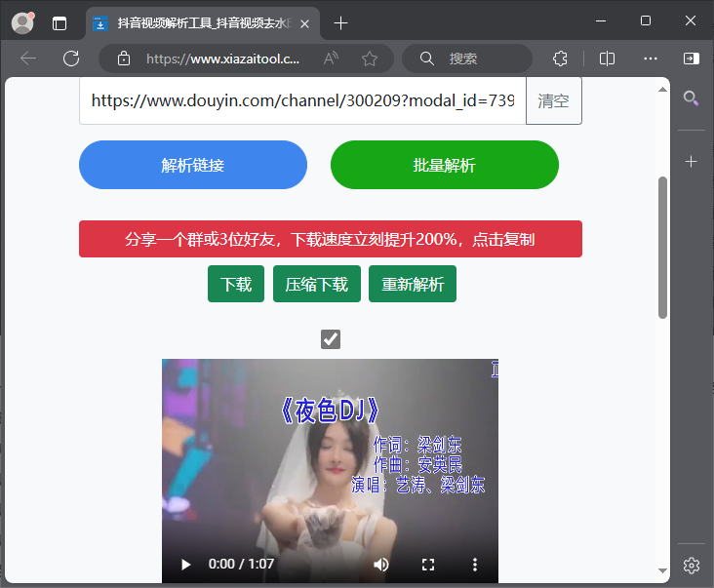
Task: Clear the link with 清空 button
Action: click(x=554, y=100)
